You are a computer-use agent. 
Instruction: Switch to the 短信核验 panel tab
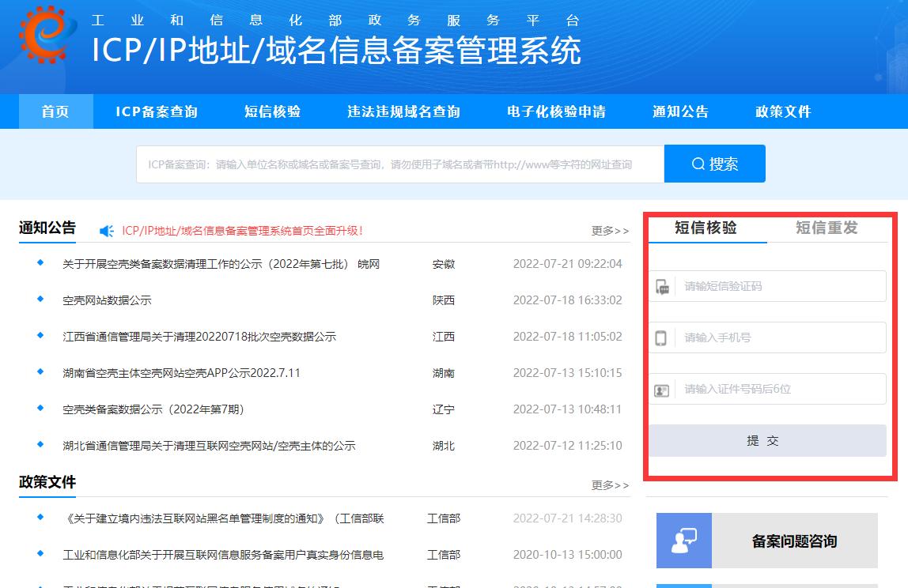click(x=708, y=228)
